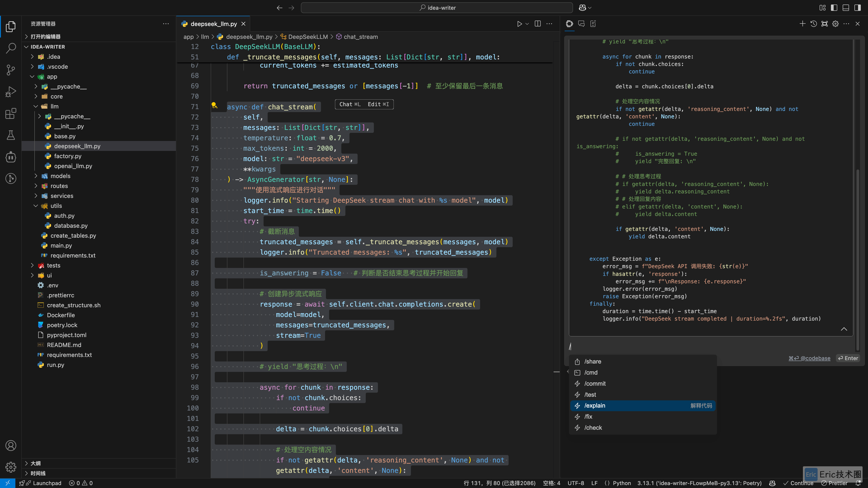This screenshot has height=488, width=868.
Task: Click errors and warnings status indicator
Action: click(81, 483)
